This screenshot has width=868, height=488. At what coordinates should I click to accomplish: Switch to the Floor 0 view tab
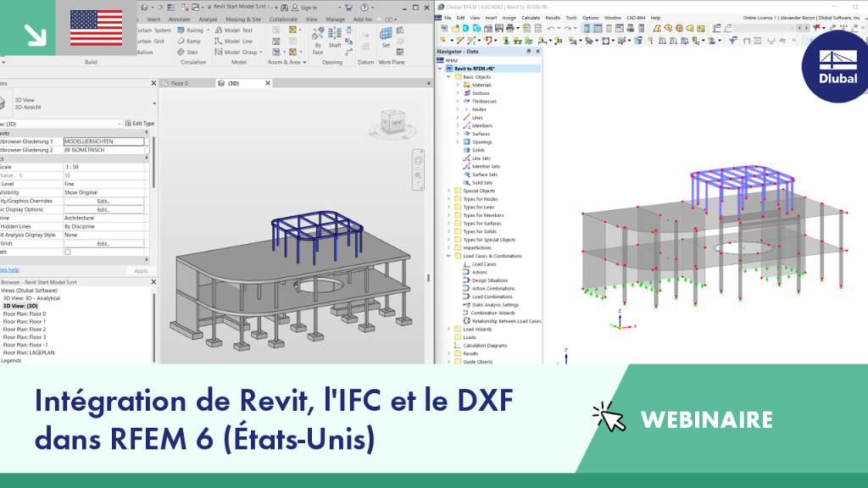[180, 84]
